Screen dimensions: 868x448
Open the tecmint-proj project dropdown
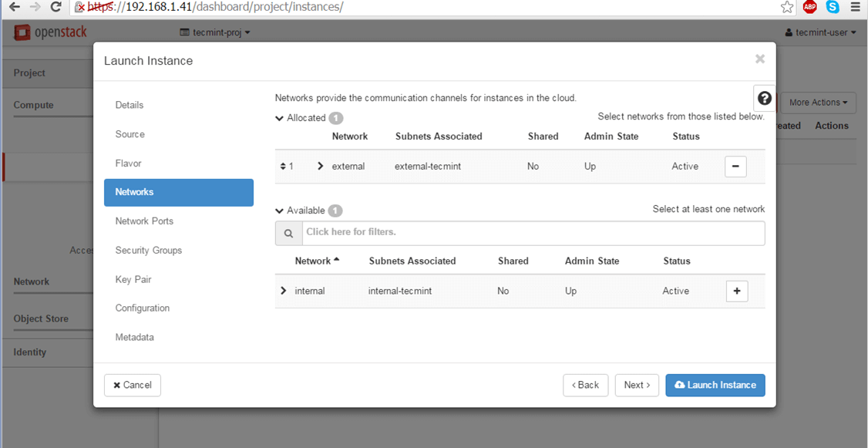point(215,32)
